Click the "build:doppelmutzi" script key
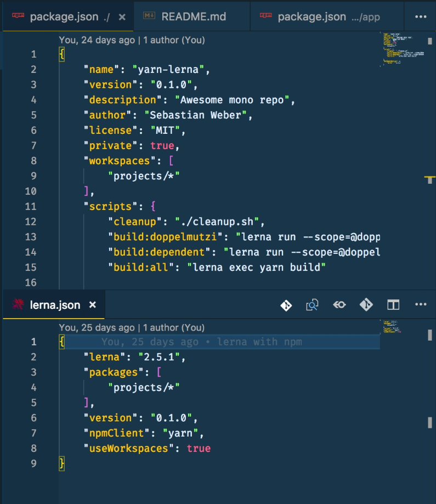 [x=165, y=237]
